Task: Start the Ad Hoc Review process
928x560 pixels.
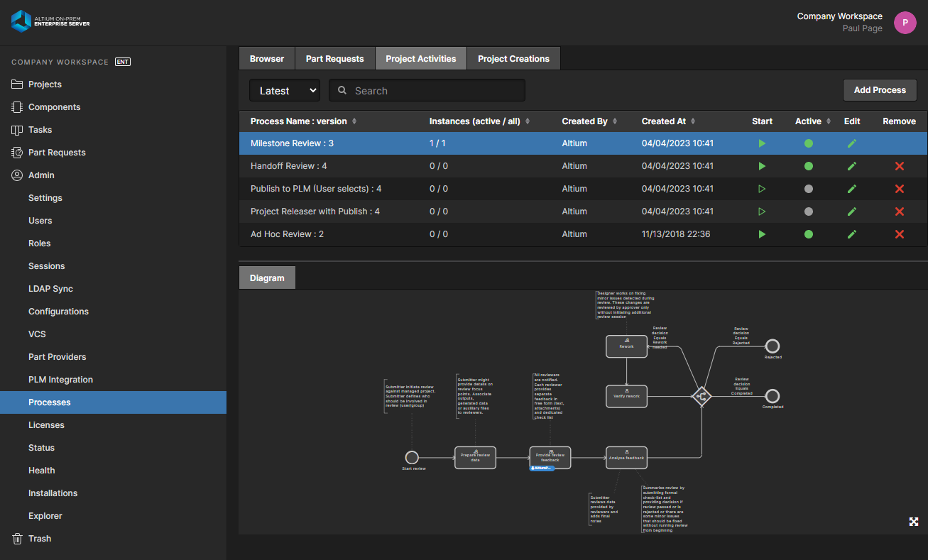Action: coord(762,234)
